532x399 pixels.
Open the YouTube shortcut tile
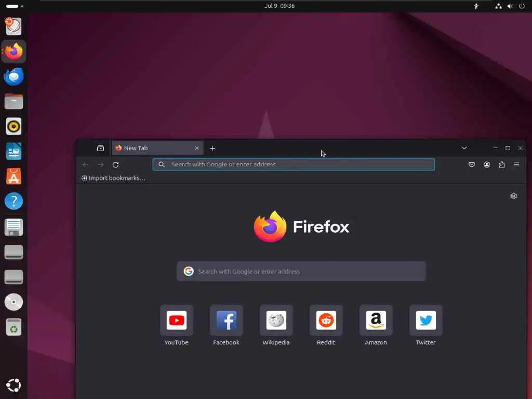177,320
